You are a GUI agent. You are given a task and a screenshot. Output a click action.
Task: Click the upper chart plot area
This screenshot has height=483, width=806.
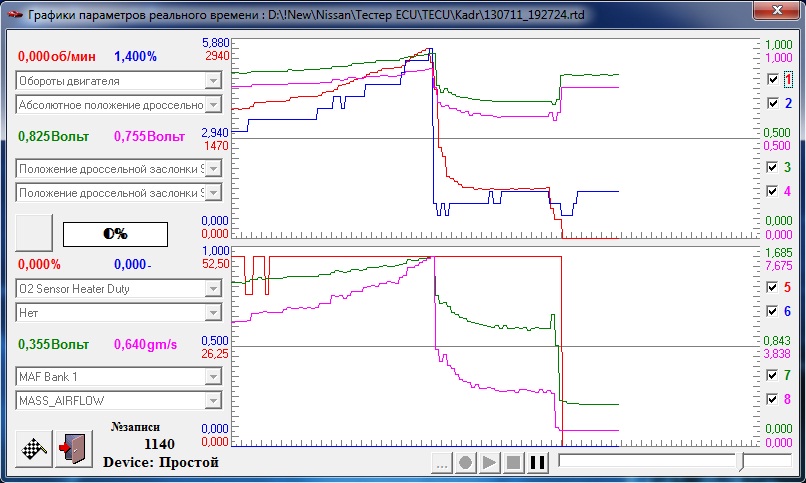[x=496, y=139]
